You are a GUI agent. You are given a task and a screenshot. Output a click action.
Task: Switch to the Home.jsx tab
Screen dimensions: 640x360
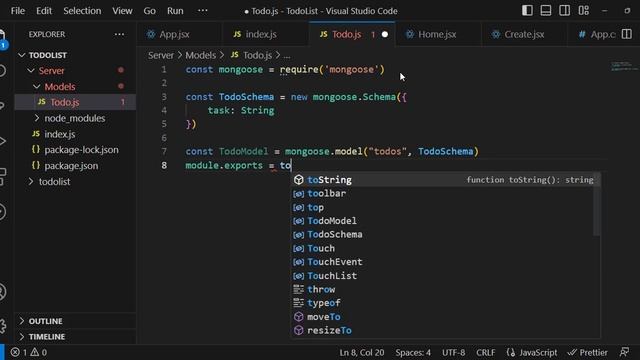click(438, 34)
